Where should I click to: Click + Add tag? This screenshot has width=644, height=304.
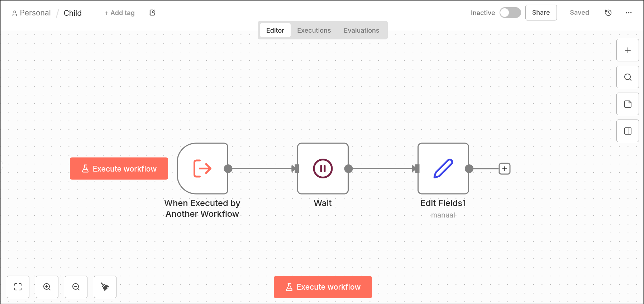[120, 13]
